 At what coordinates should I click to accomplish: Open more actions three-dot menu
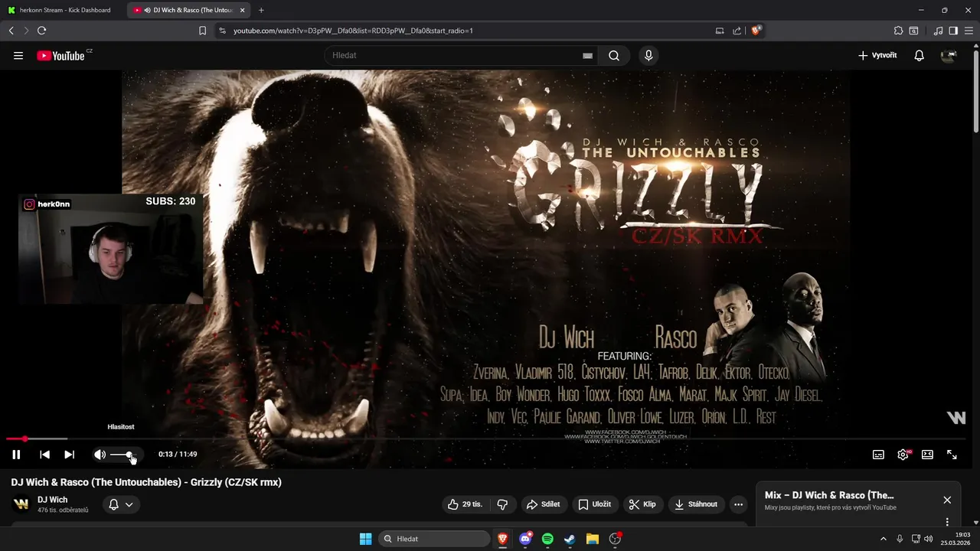[738, 504]
